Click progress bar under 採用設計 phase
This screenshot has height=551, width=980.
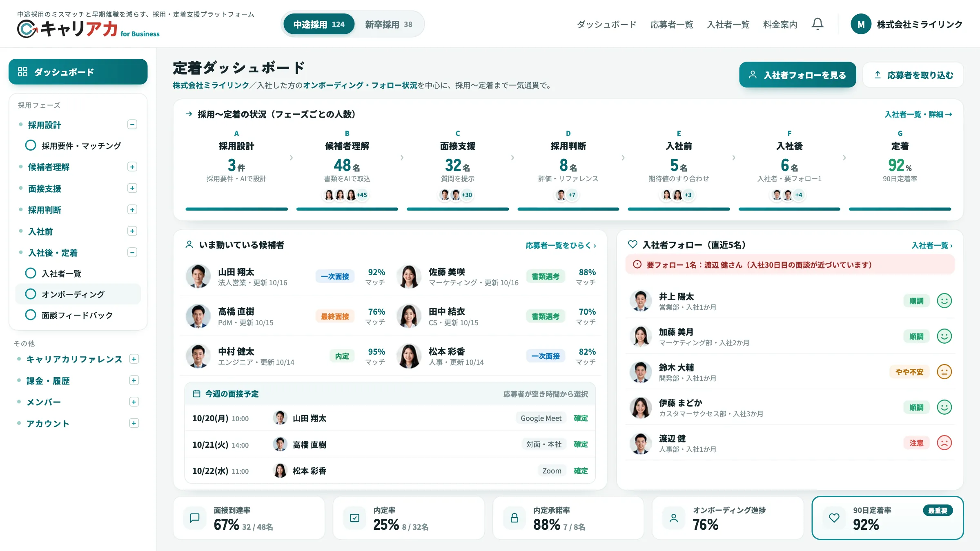pos(236,209)
